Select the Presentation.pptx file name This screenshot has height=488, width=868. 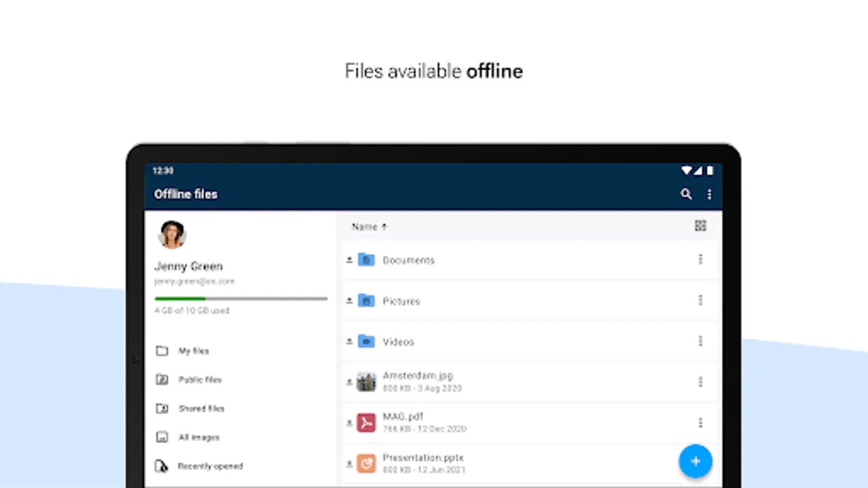point(423,458)
